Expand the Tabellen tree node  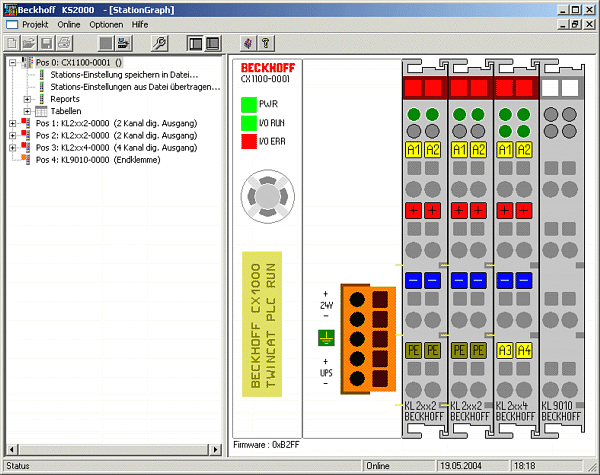pyautogui.click(x=27, y=111)
